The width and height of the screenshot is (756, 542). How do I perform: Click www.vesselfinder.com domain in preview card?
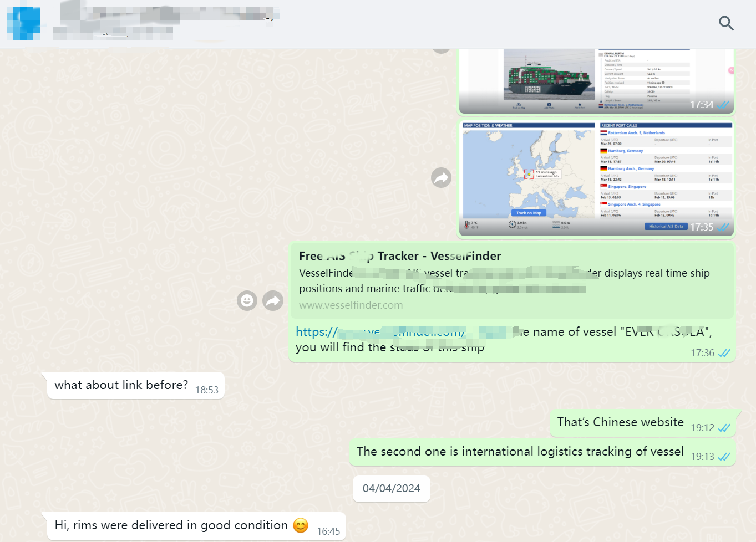(x=351, y=305)
